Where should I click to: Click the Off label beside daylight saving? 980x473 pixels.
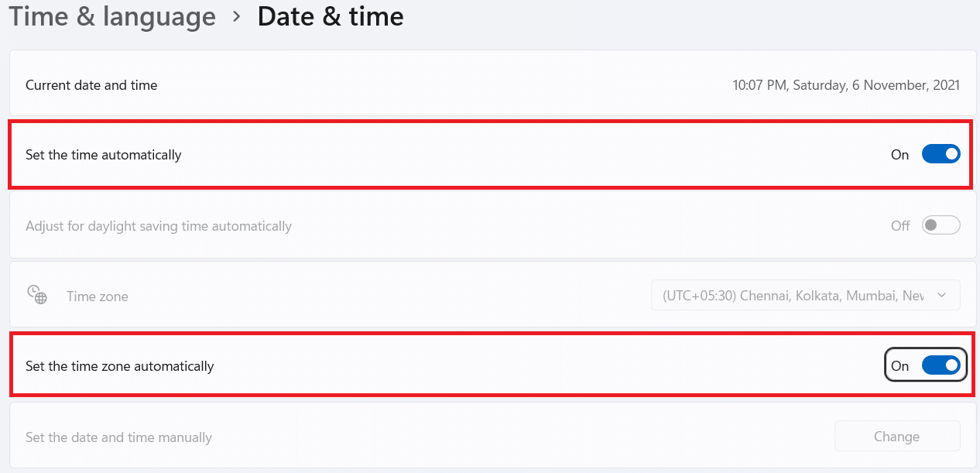click(x=900, y=226)
